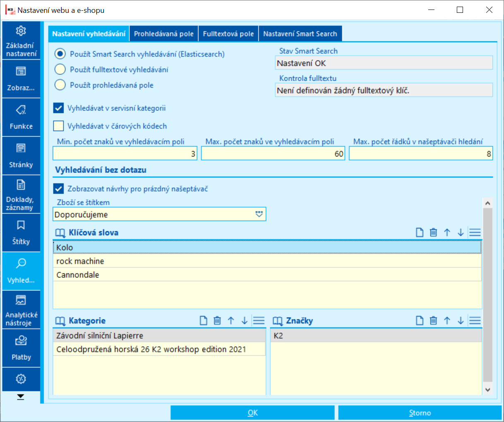Open Kategorie list menu
Image resolution: width=504 pixels, height=422 pixels.
(259, 321)
